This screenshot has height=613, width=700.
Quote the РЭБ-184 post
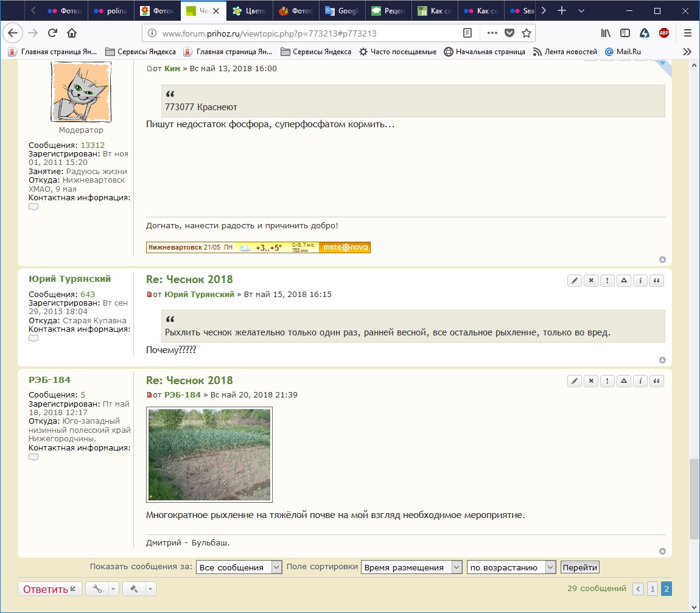click(x=656, y=381)
